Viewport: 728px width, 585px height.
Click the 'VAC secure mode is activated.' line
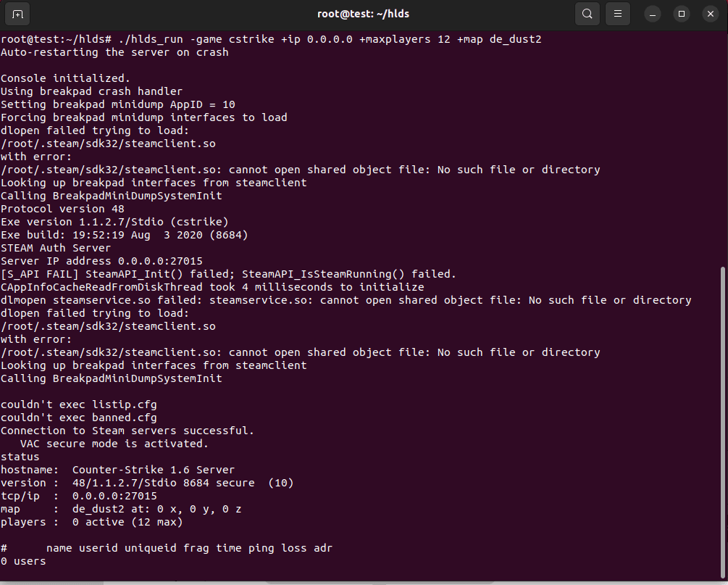pos(114,444)
